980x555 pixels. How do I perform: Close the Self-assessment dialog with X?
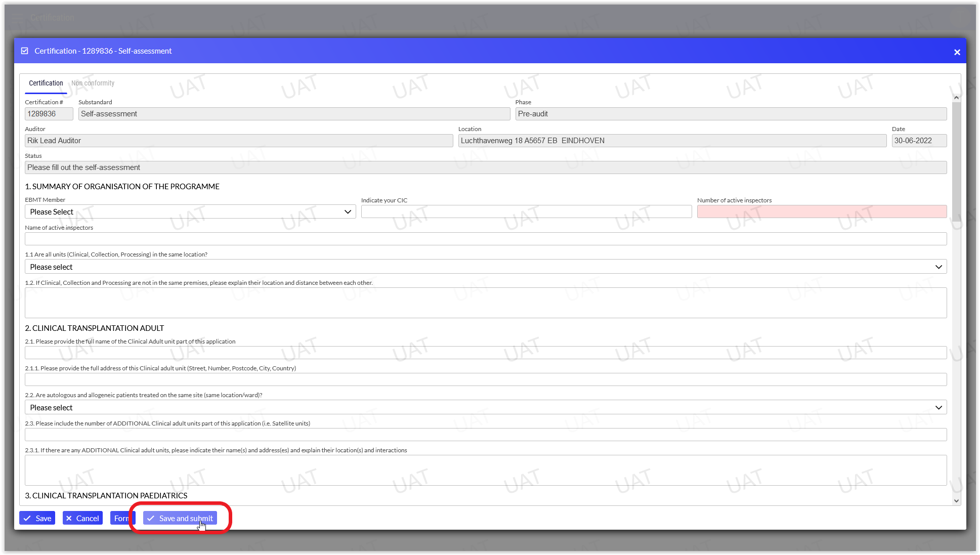click(x=957, y=52)
